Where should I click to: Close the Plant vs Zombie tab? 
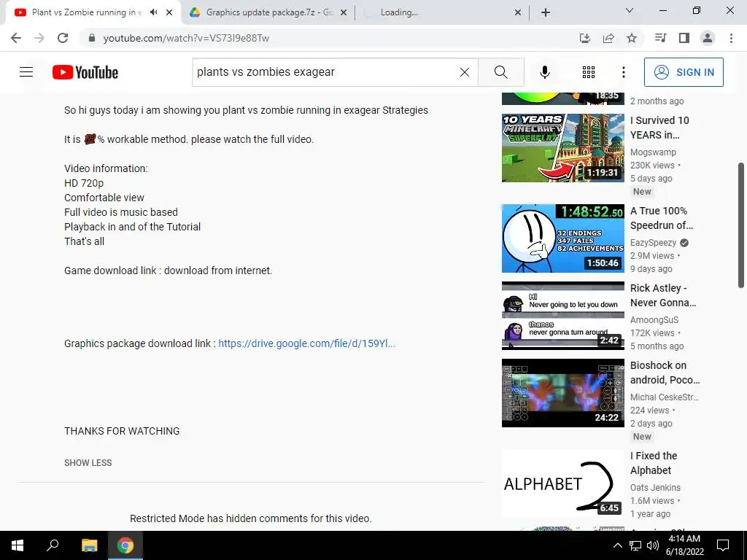(169, 12)
